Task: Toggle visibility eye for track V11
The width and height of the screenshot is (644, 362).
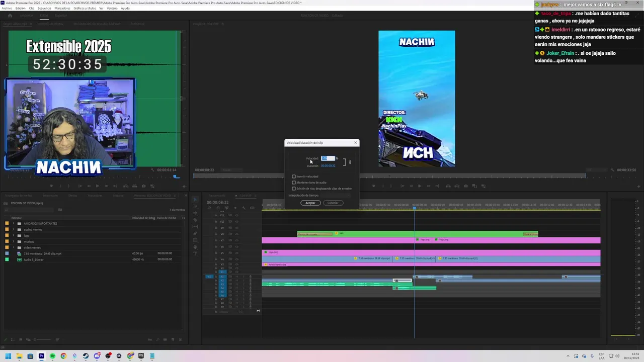Action: click(x=237, y=215)
